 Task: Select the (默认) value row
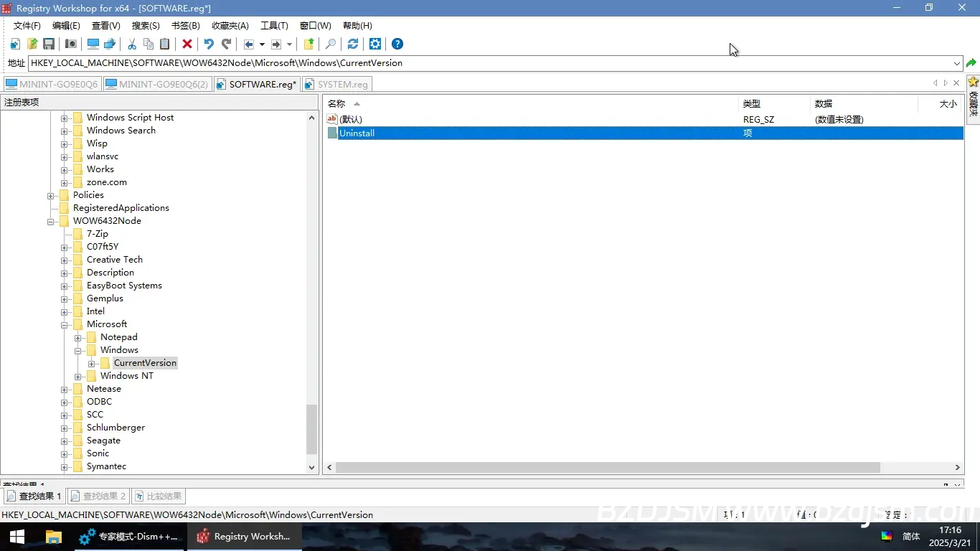pyautogui.click(x=644, y=120)
